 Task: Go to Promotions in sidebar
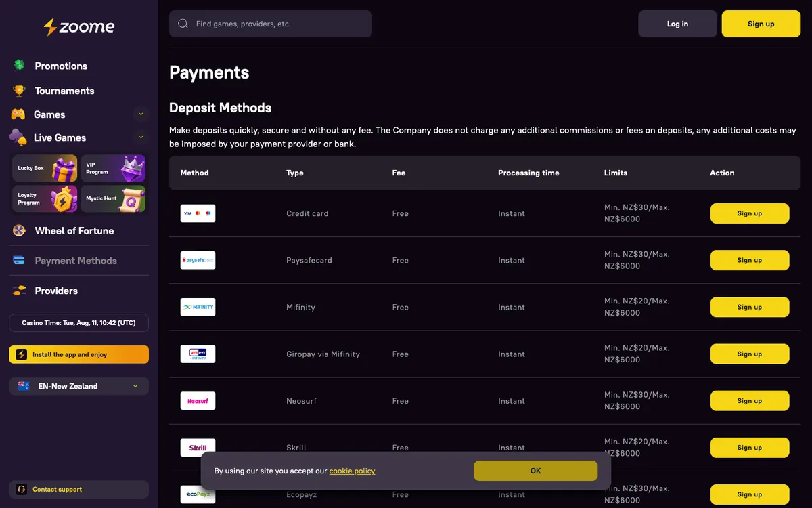tap(61, 66)
